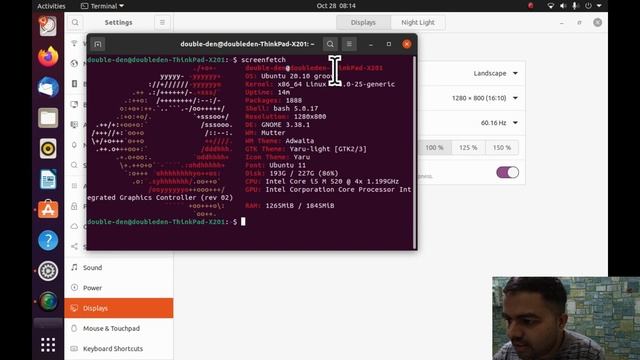Expand the system menu arrow in top bar

[599, 6]
